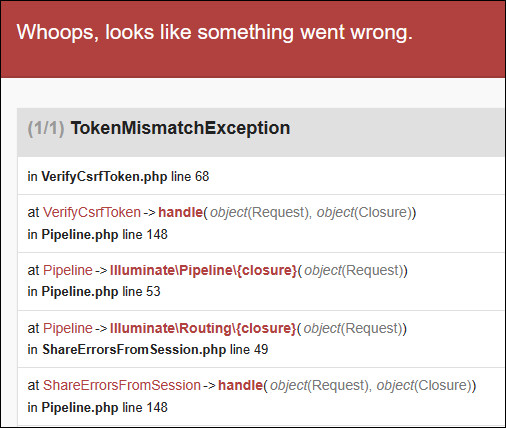Image resolution: width=506 pixels, height=428 pixels.
Task: Click VerifyCsrfToken.php line 68 entry
Action: 118,176
